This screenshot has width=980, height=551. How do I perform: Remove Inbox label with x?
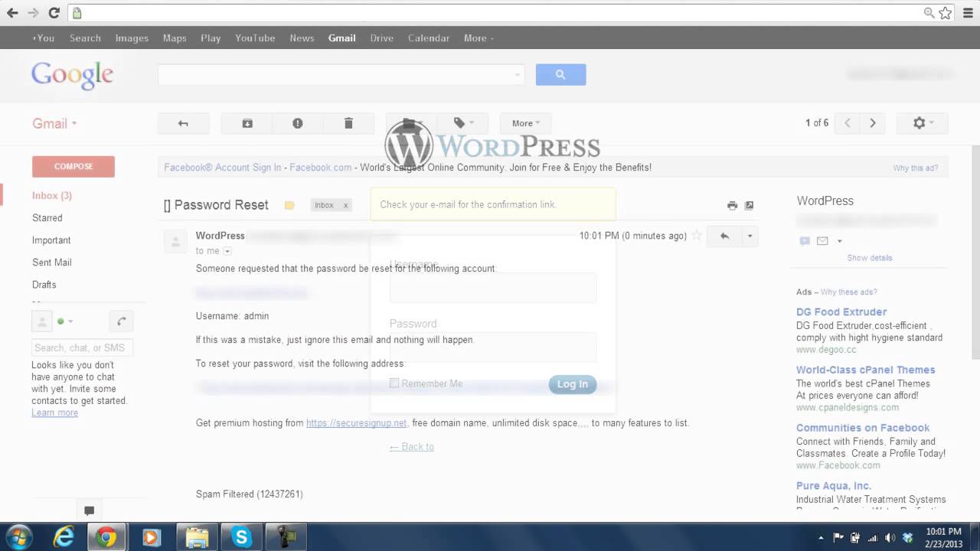click(345, 205)
